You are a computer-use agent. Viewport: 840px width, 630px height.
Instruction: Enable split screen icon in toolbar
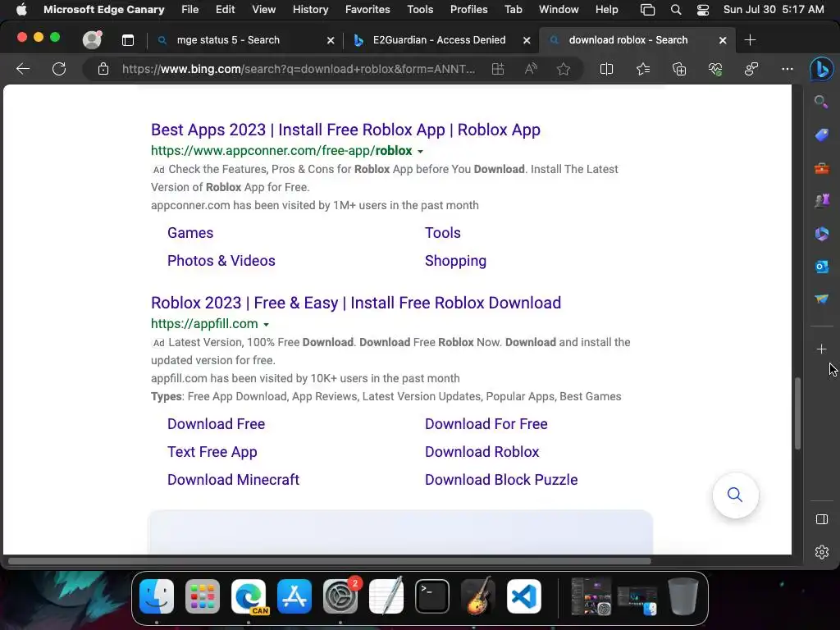coord(606,69)
